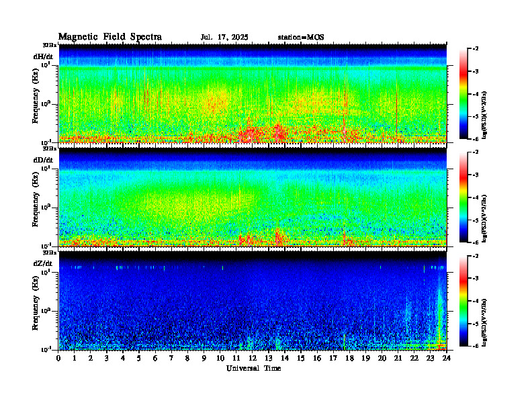532x411 pixels.
Task: Click the hour 9 tick label
Action: tap(204, 358)
